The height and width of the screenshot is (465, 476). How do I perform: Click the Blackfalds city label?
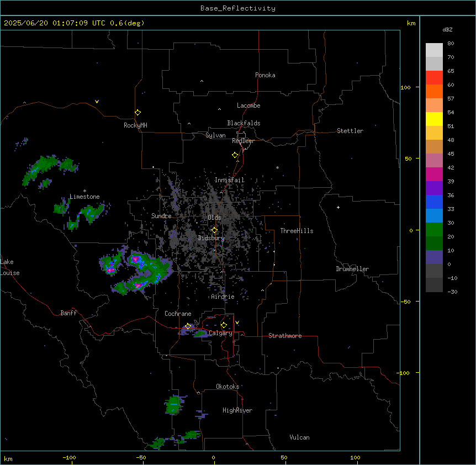[244, 123]
